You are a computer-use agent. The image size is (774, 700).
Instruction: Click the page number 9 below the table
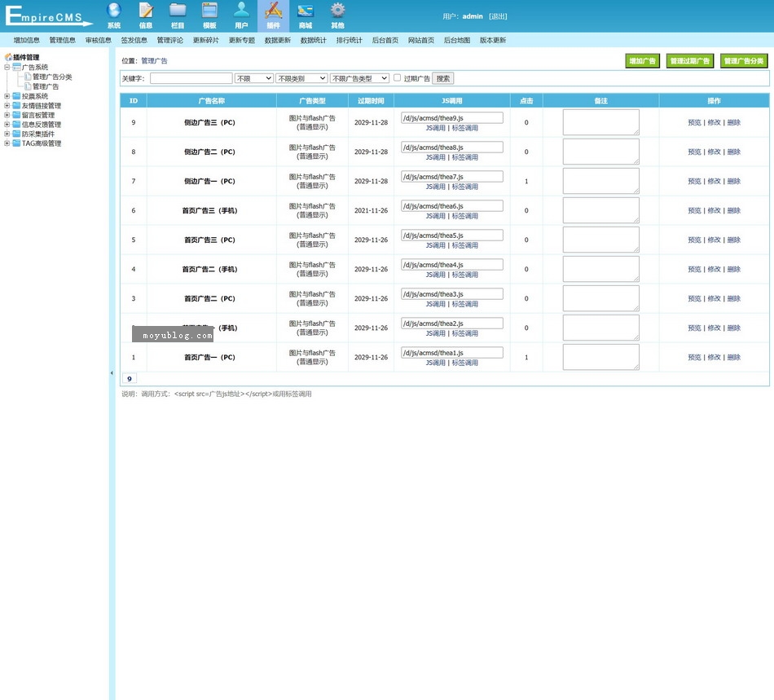pos(130,379)
